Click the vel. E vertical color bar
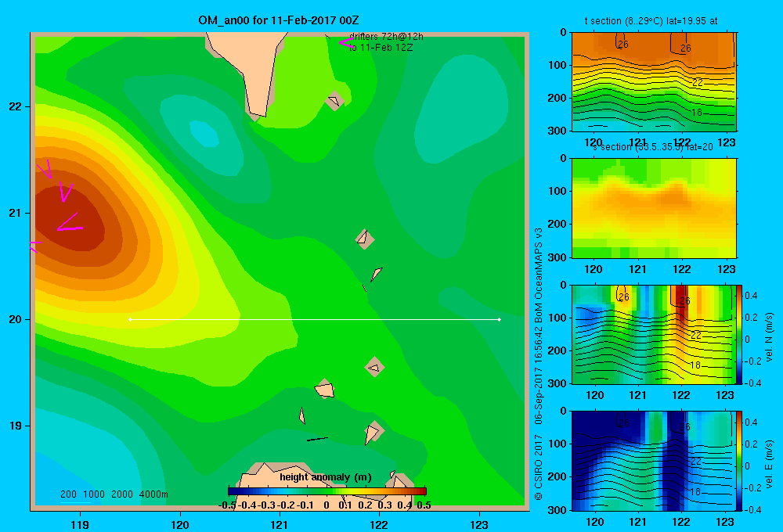783x532 pixels. tap(739, 461)
